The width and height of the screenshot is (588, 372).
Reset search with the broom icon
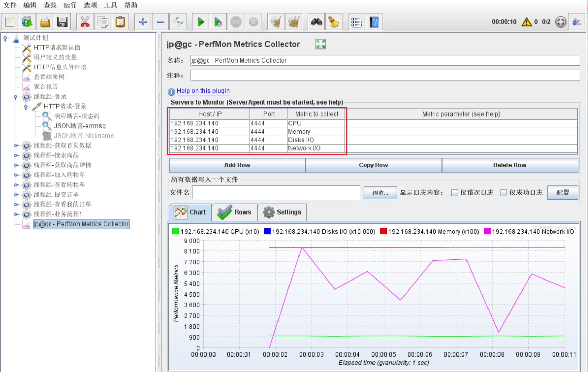(334, 22)
